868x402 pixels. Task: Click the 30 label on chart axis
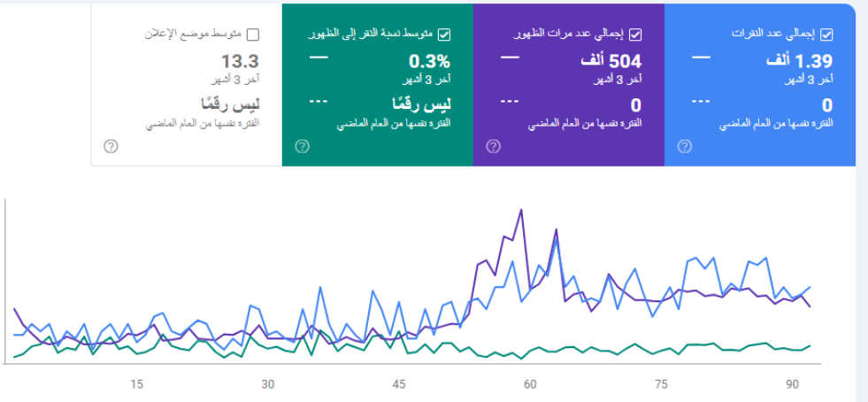pos(267,383)
